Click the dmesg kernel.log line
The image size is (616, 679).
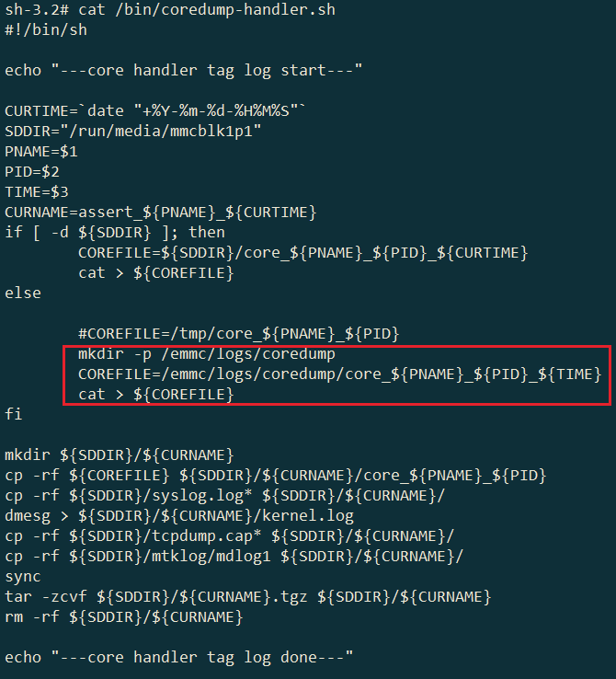[179, 516]
